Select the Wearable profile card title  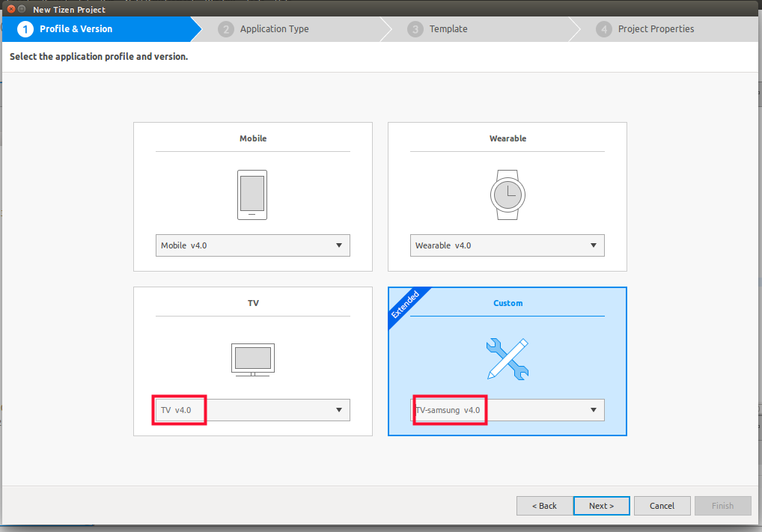[508, 138]
